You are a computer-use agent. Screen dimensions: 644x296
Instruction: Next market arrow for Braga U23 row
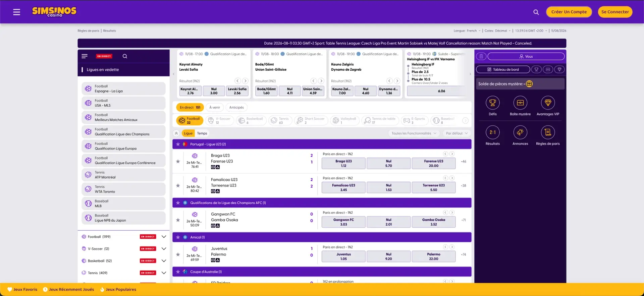pos(452,154)
